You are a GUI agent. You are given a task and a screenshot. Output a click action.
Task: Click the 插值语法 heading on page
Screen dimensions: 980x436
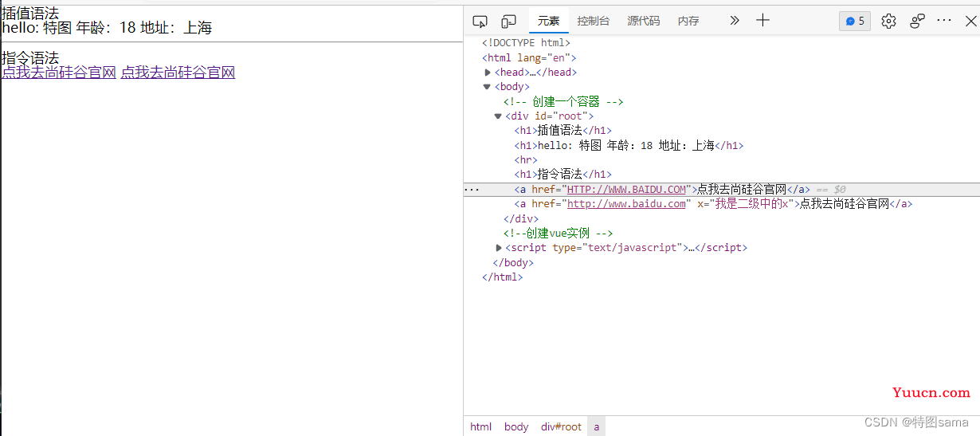(x=30, y=14)
